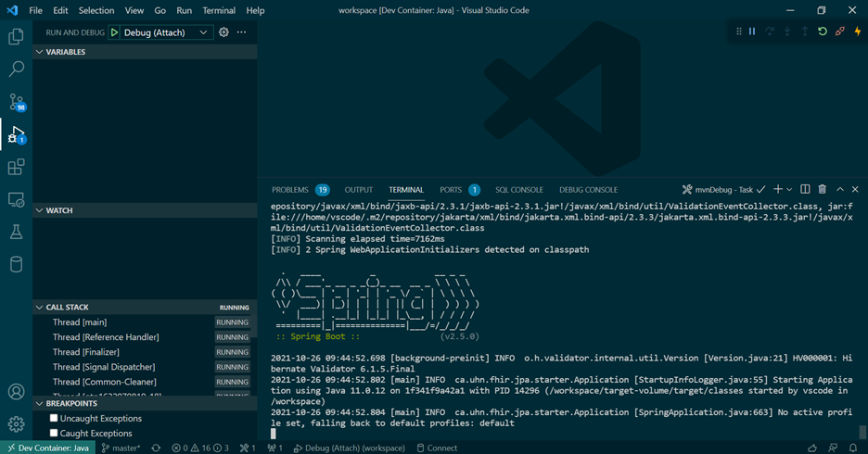Open the Explorer view in activity bar
This screenshot has height=454, width=868.
click(x=16, y=36)
